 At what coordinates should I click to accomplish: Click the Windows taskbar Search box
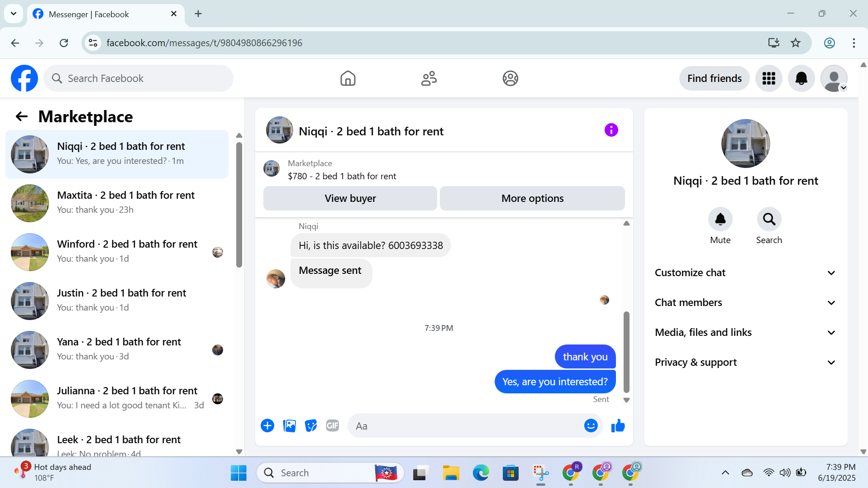(x=330, y=473)
